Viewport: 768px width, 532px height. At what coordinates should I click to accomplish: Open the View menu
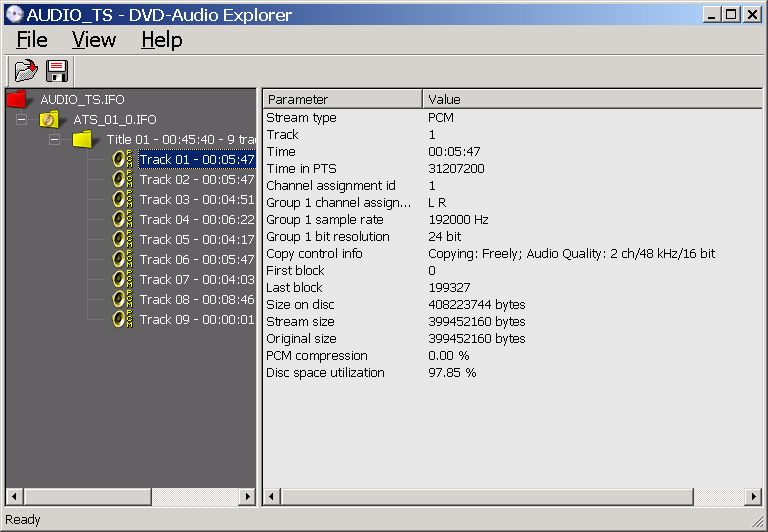pos(94,40)
